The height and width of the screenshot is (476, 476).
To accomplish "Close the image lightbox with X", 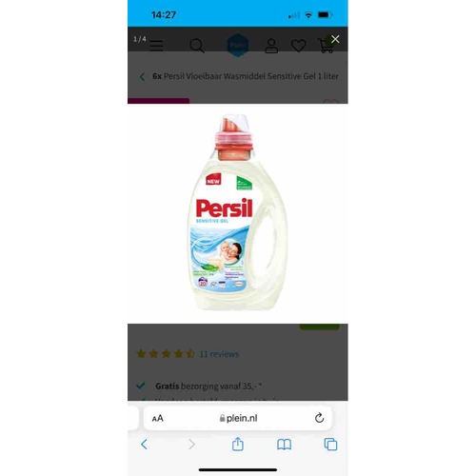I will coord(335,39).
